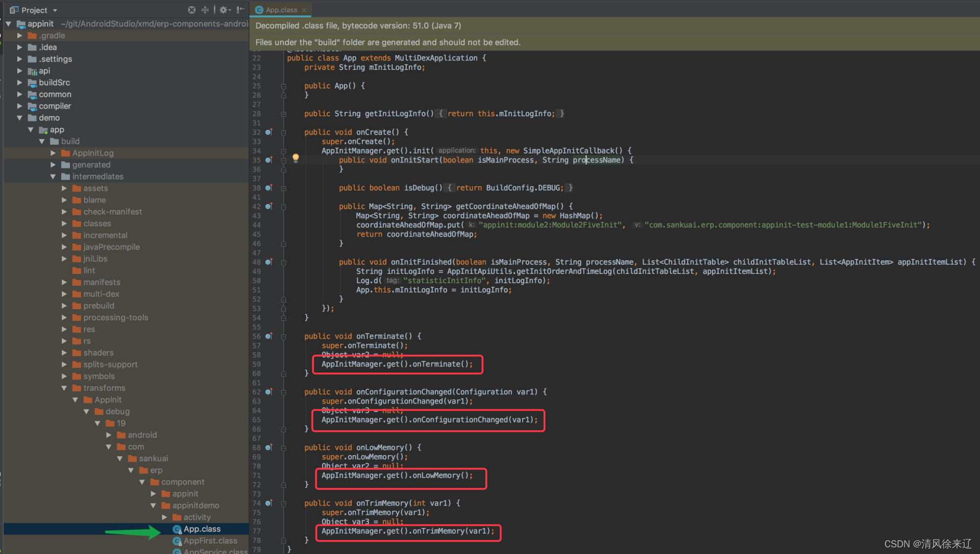Select the javaPrecompile folder
The width and height of the screenshot is (980, 554).
(111, 247)
